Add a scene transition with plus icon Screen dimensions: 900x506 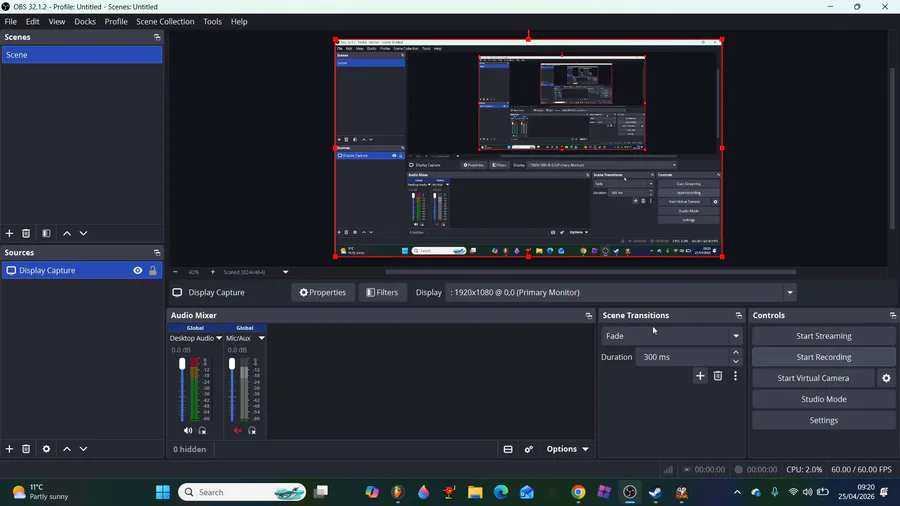(x=700, y=376)
